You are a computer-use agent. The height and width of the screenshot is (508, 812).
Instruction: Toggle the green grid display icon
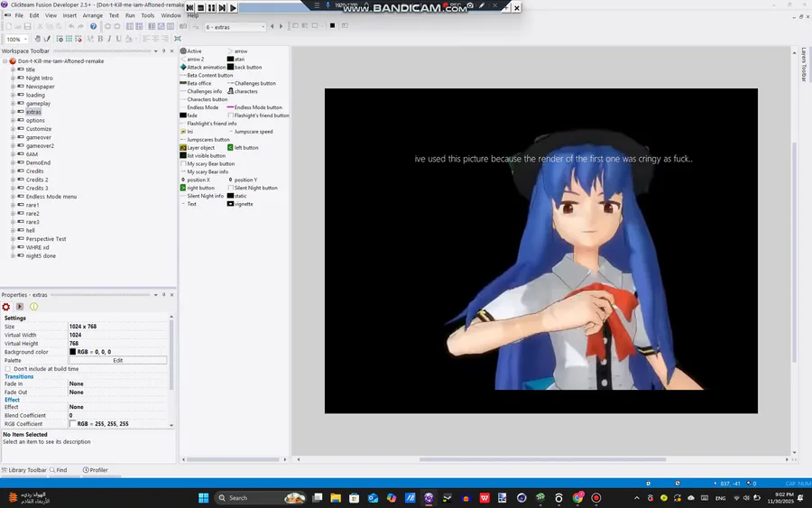(69, 39)
